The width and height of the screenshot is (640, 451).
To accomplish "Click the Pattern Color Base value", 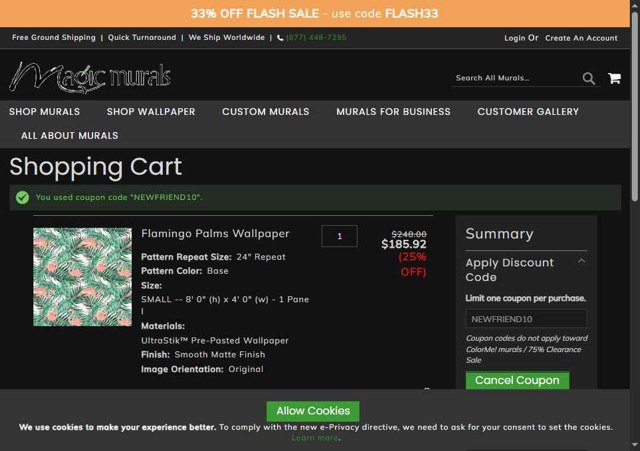I will point(218,271).
